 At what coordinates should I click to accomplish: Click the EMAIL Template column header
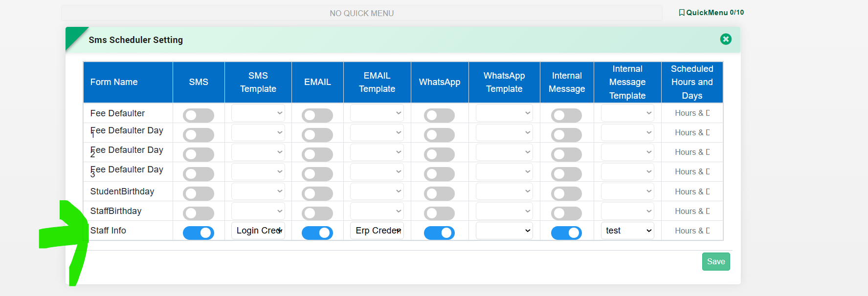(x=377, y=82)
